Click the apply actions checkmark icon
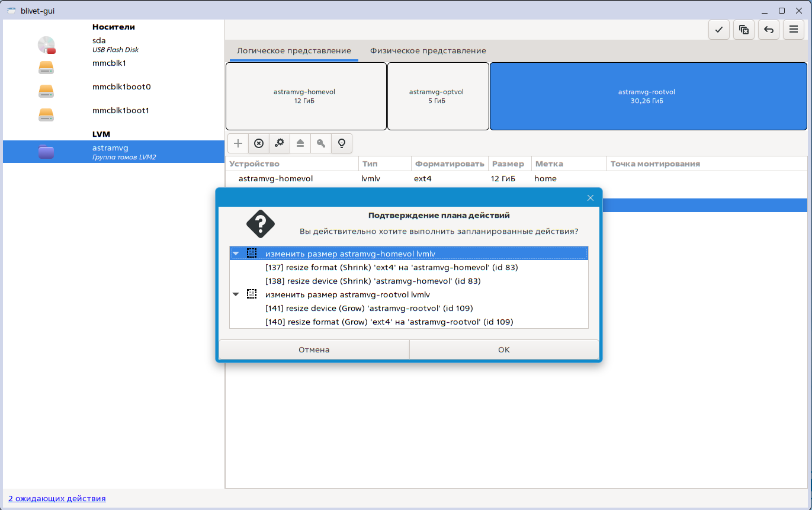 point(719,30)
